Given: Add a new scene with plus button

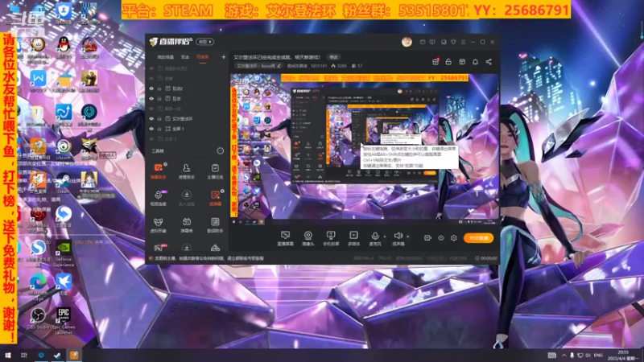Looking at the screenshot, I should [224, 57].
